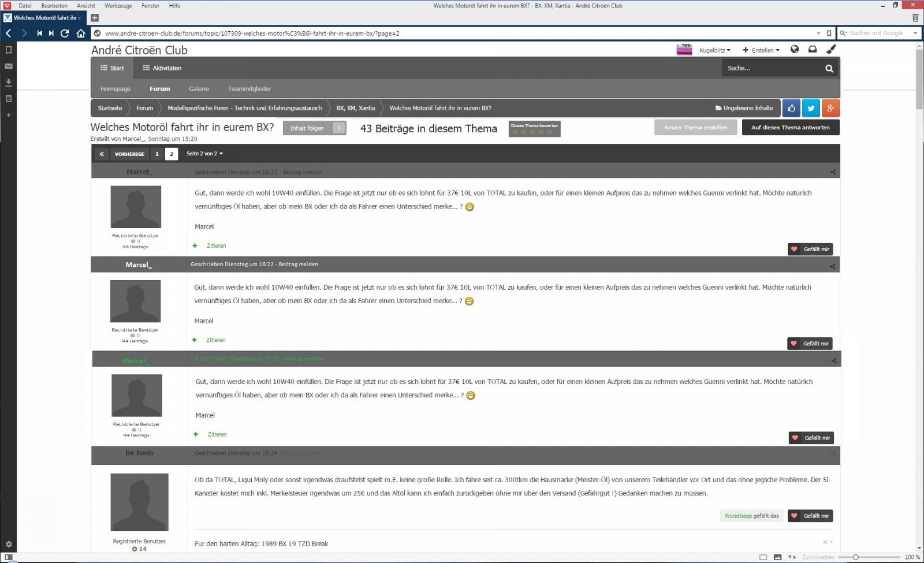This screenshot has height=563, width=924.
Task: Open the Ansicht menu
Action: point(86,6)
